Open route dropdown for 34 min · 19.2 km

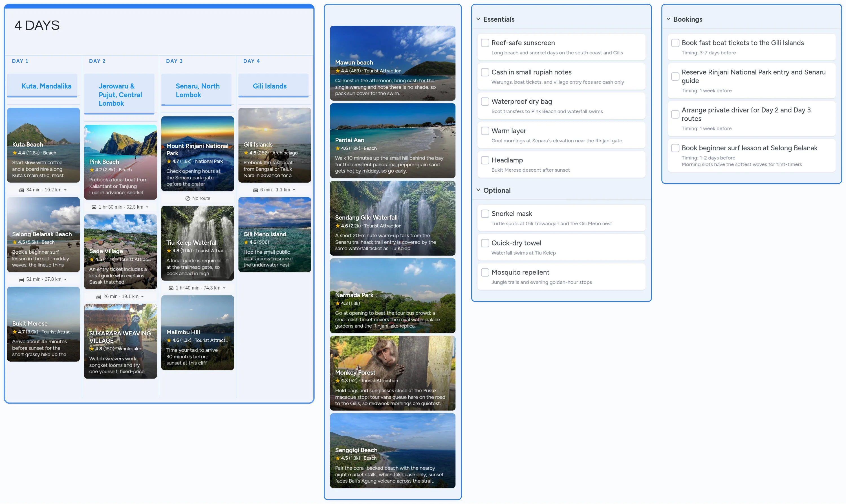(x=65, y=190)
